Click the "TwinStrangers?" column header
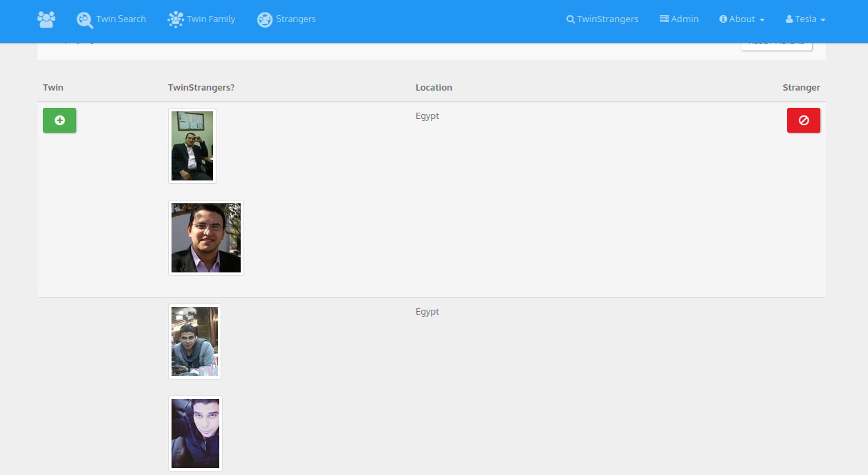 (201, 88)
